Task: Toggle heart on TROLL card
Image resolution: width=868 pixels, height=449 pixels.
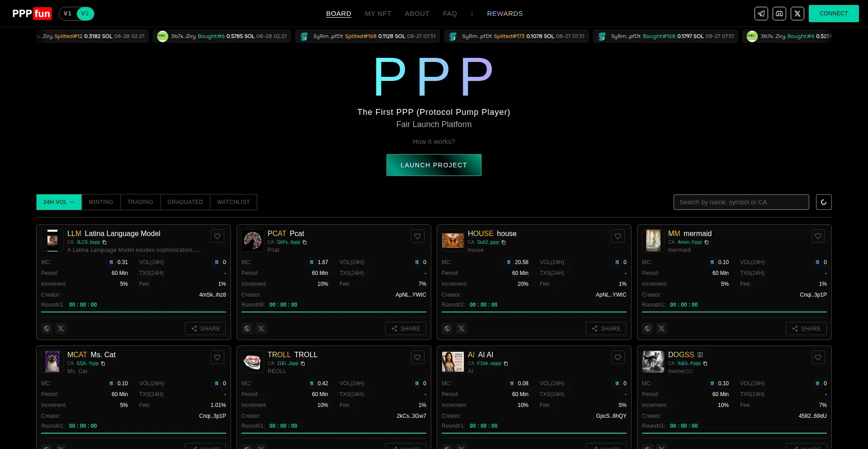Action: [418, 357]
